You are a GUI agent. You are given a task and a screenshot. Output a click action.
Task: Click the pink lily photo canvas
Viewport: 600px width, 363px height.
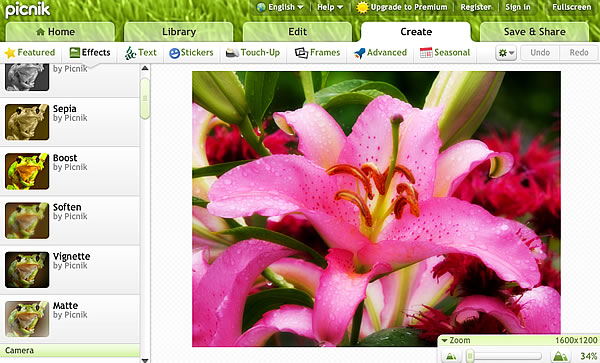click(377, 209)
